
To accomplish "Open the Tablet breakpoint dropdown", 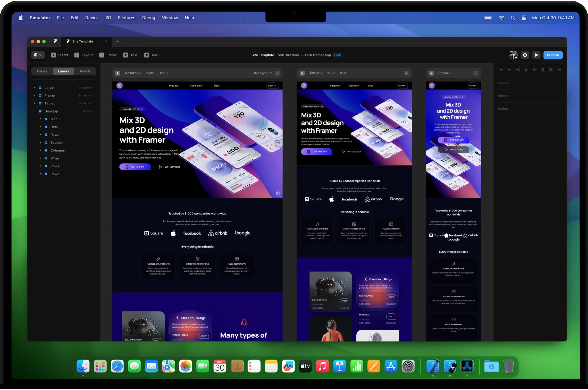I will pos(316,73).
